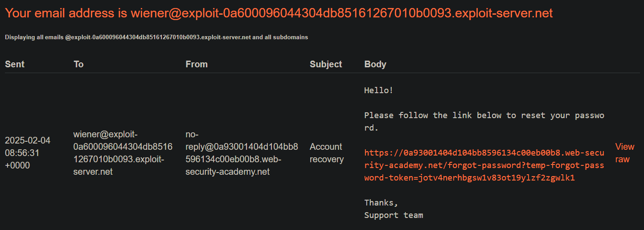644x230 pixels.
Task: Click the 'Account recovery' subject cell
Action: [x=326, y=153]
